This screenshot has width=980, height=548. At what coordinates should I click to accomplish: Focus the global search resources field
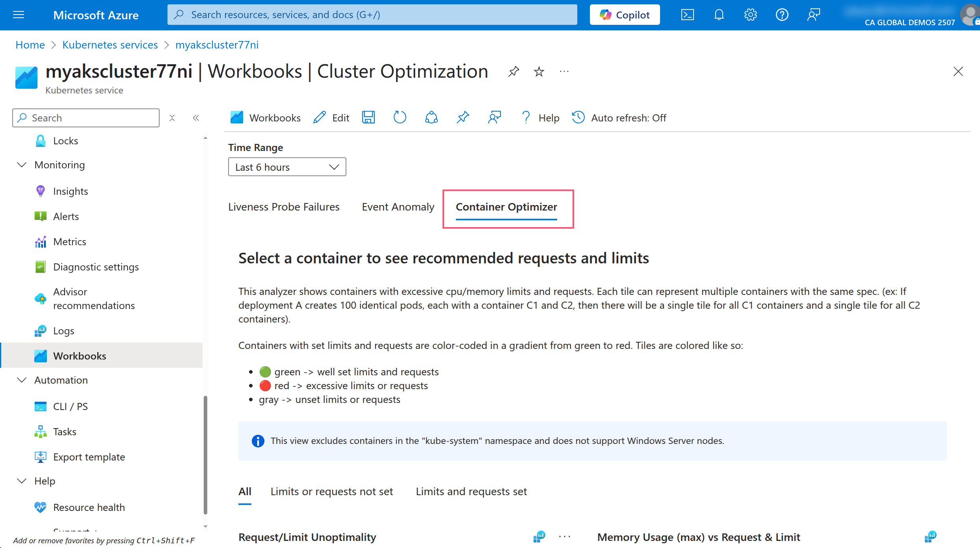[372, 15]
